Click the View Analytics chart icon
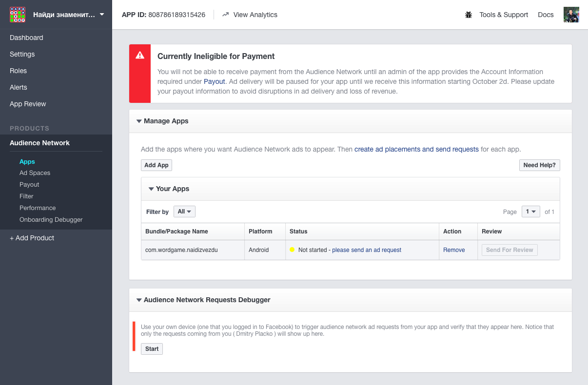Image resolution: width=588 pixels, height=385 pixels. tap(225, 15)
